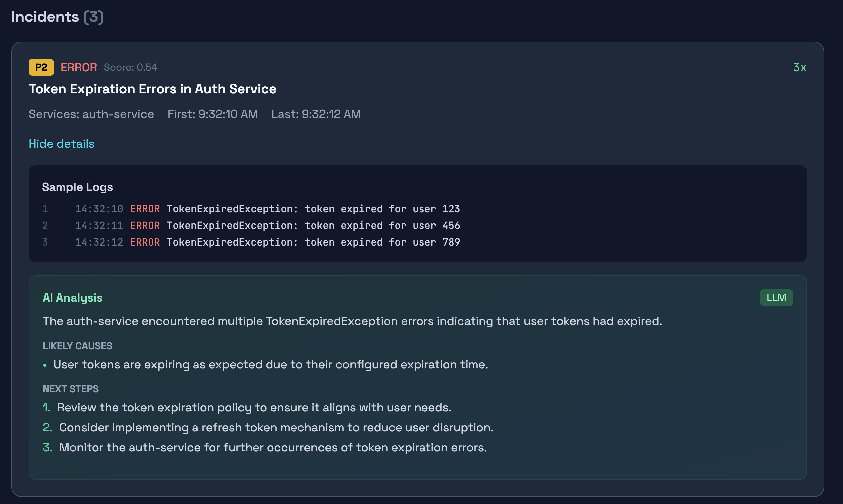Click the 3x occurrence count
The width and height of the screenshot is (843, 504).
pos(799,67)
